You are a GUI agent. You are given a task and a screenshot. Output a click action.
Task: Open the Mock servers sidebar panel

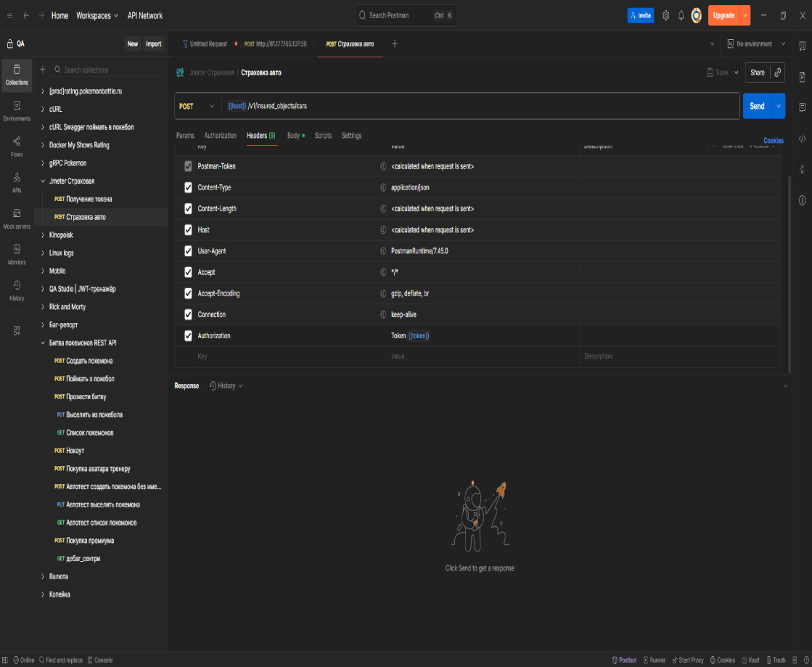pos(17,218)
